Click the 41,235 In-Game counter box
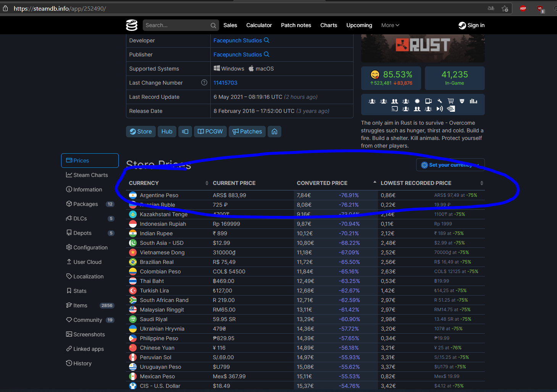The image size is (557, 392). click(x=455, y=78)
